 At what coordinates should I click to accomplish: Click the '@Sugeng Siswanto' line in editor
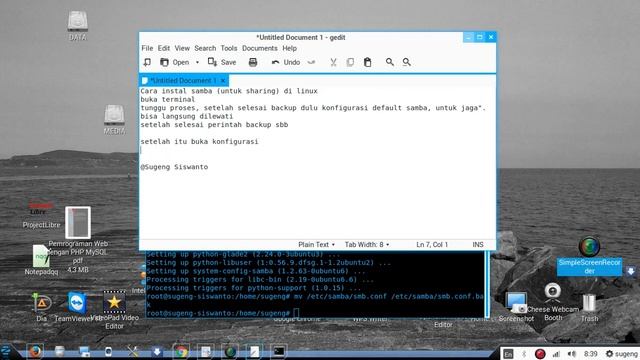tap(174, 167)
